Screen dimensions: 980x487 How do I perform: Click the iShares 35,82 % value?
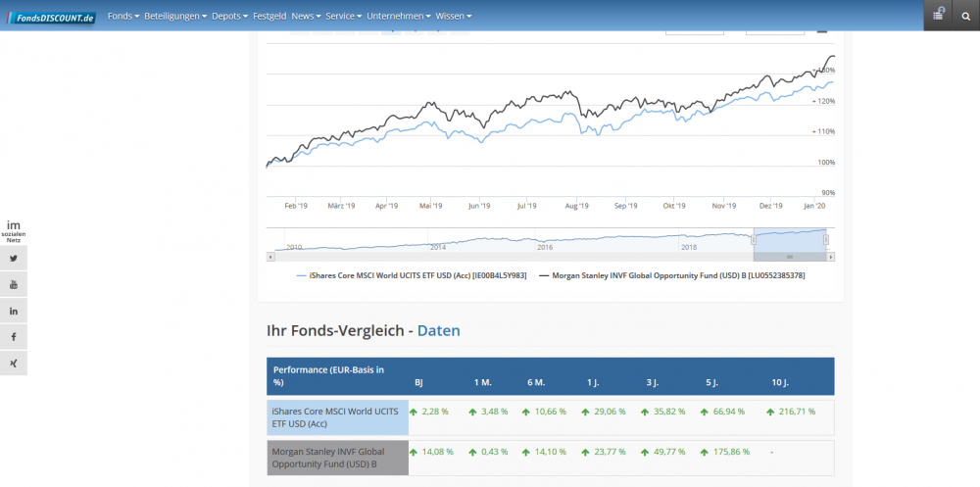(x=668, y=412)
